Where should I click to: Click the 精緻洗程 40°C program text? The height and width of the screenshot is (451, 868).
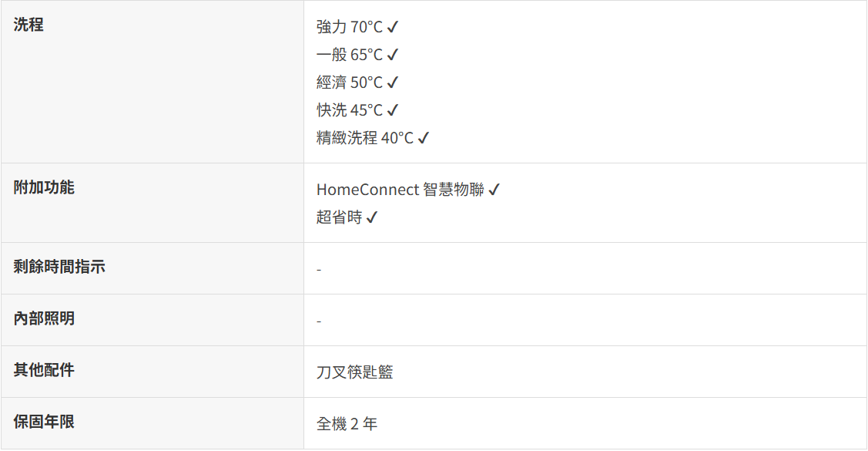coord(364,138)
